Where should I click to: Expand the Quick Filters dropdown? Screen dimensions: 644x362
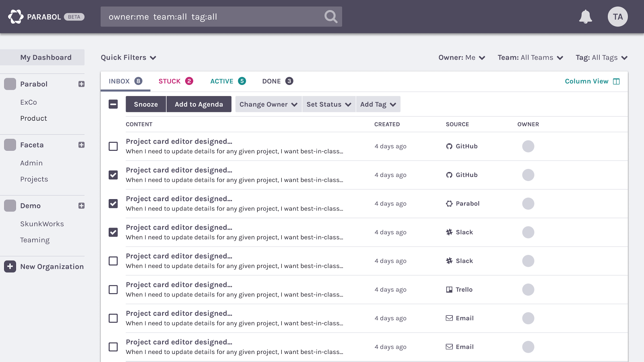pyautogui.click(x=128, y=58)
